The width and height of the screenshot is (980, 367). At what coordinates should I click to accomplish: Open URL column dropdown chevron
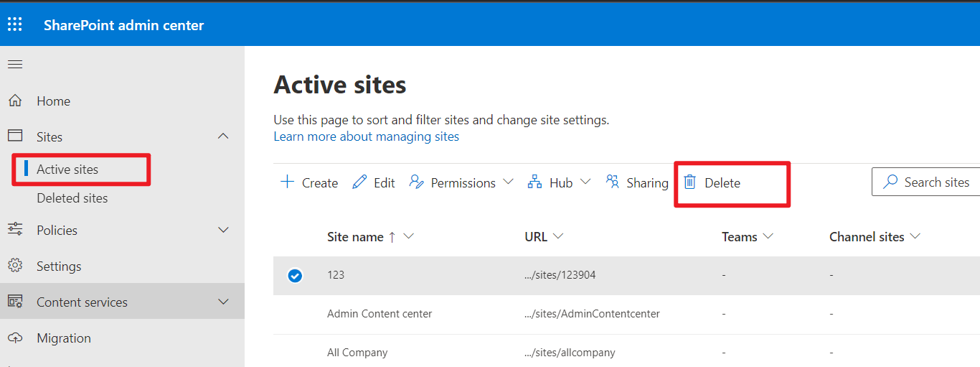[558, 236]
